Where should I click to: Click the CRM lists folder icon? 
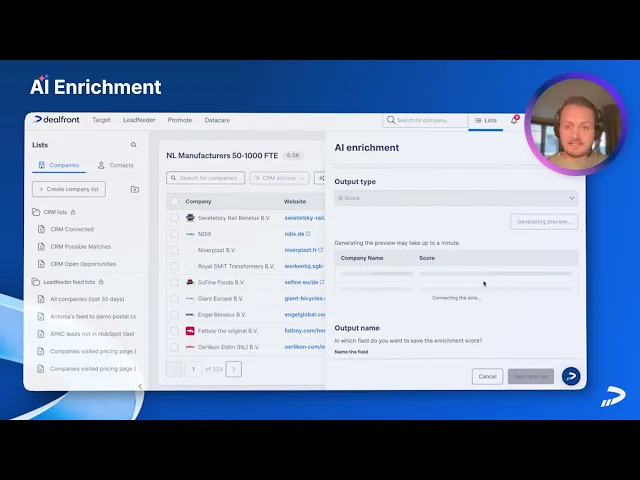point(36,212)
